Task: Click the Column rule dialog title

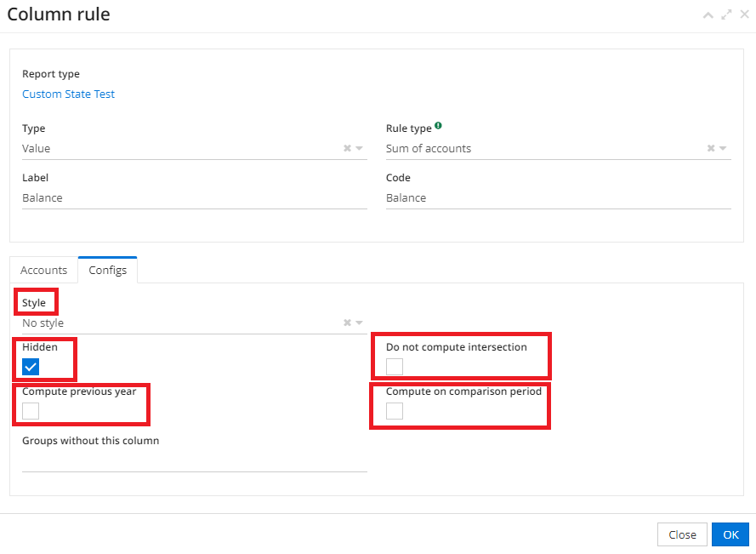Action: [59, 14]
